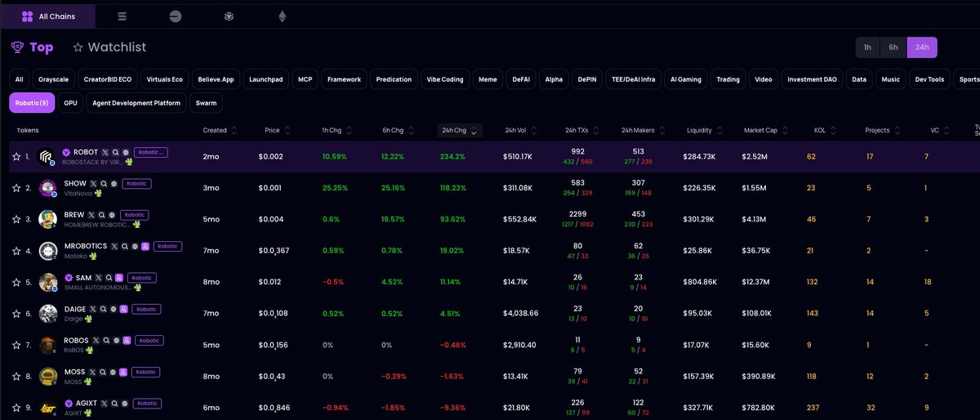Toggle the watchlist star for BREW
The image size is (980, 420).
tap(16, 219)
